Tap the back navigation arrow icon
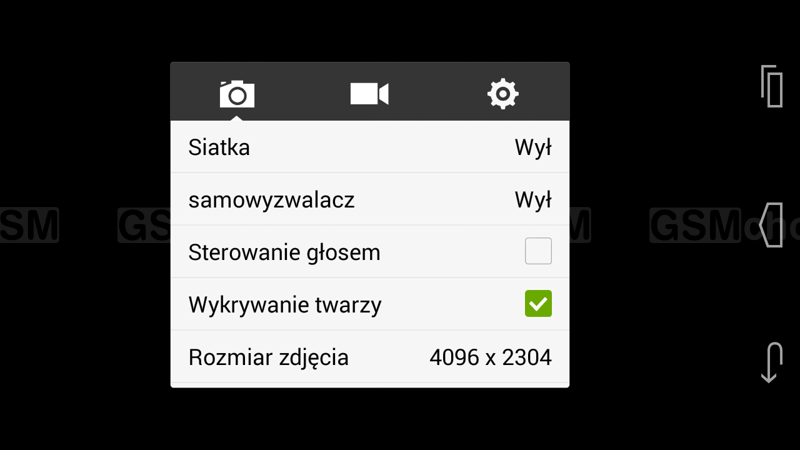800x450 pixels. [x=771, y=362]
